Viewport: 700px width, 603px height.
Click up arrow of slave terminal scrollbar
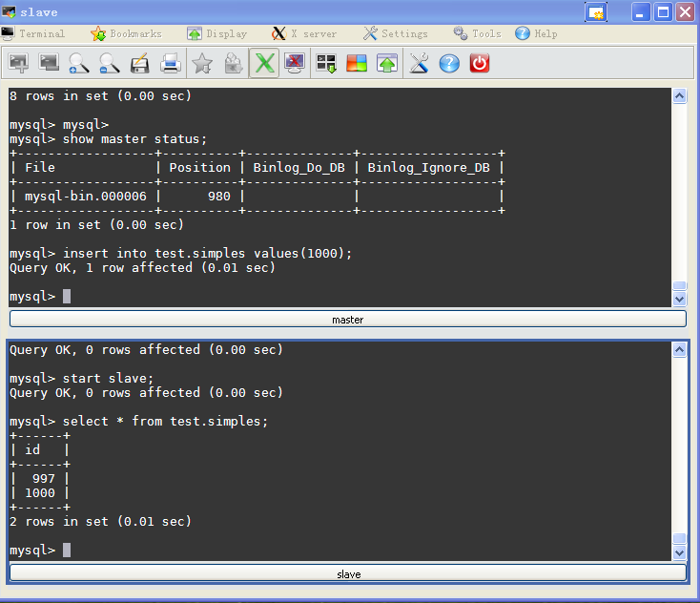679,350
